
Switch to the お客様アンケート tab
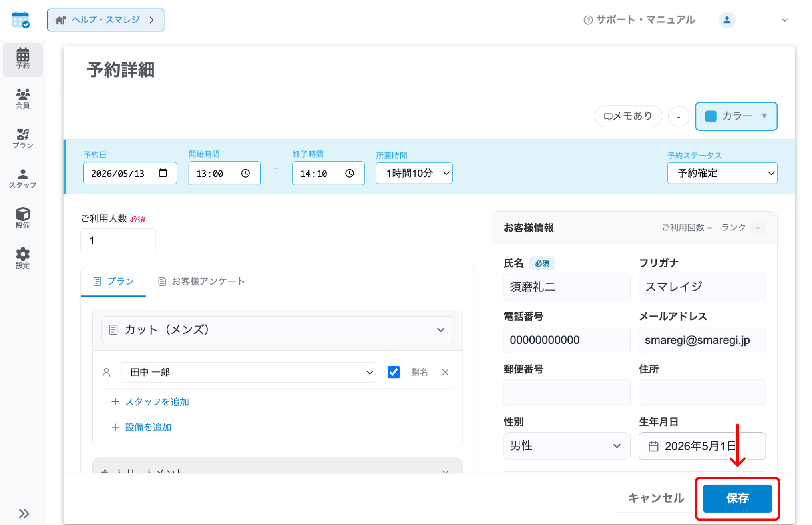(201, 281)
